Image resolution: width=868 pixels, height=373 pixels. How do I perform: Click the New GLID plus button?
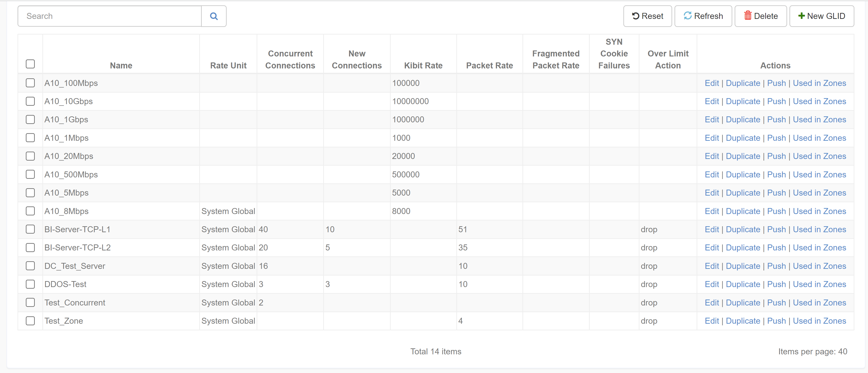tap(821, 16)
